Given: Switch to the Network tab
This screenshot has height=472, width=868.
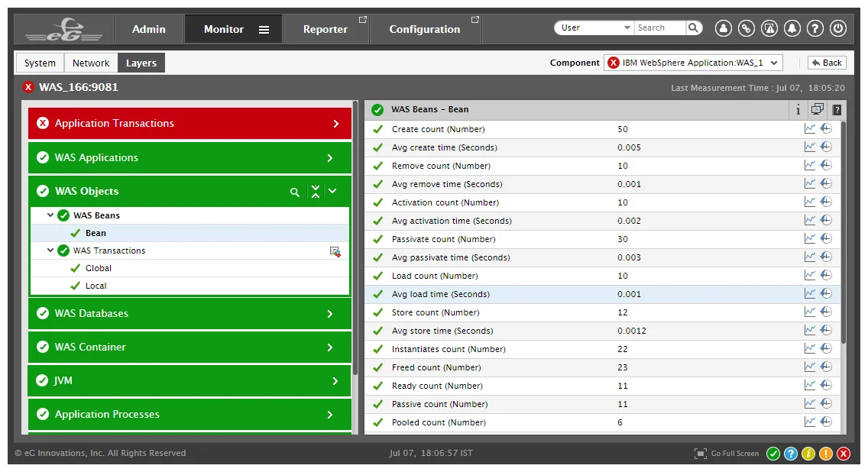Looking at the screenshot, I should click(x=91, y=63).
